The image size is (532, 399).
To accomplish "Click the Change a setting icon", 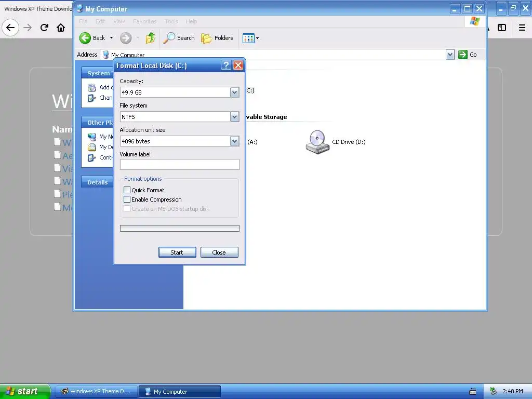I will click(x=92, y=98).
